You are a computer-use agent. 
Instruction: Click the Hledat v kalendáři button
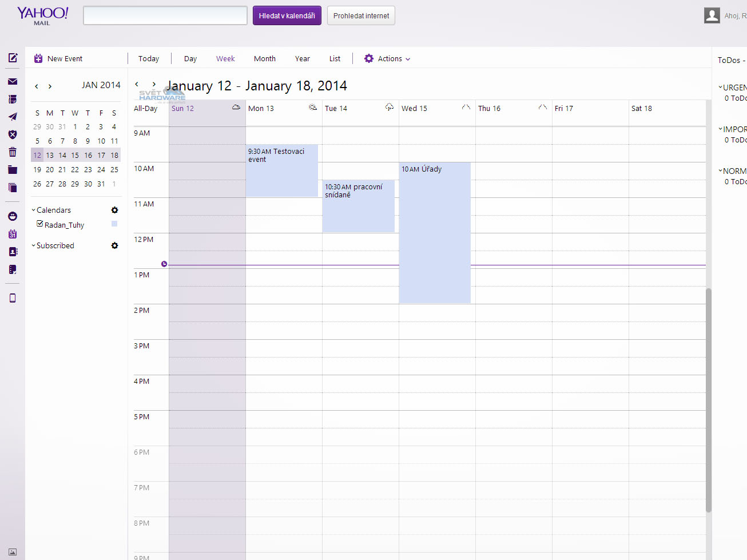click(287, 15)
